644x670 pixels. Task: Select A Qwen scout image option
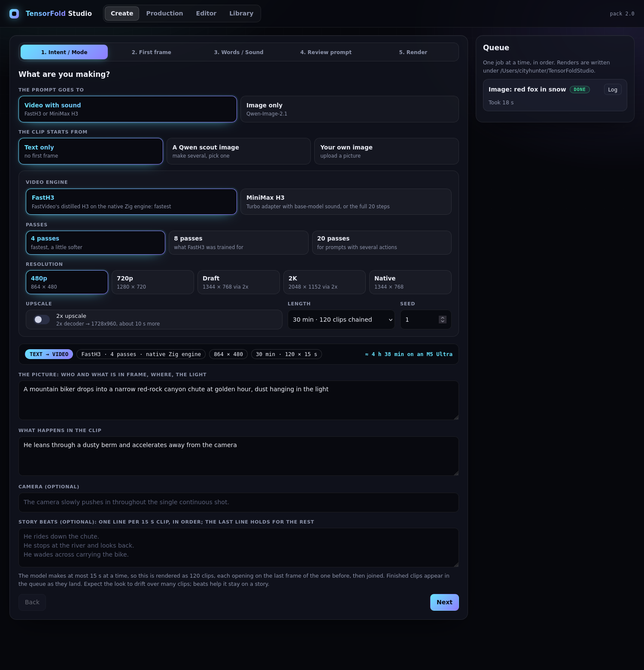(x=239, y=151)
